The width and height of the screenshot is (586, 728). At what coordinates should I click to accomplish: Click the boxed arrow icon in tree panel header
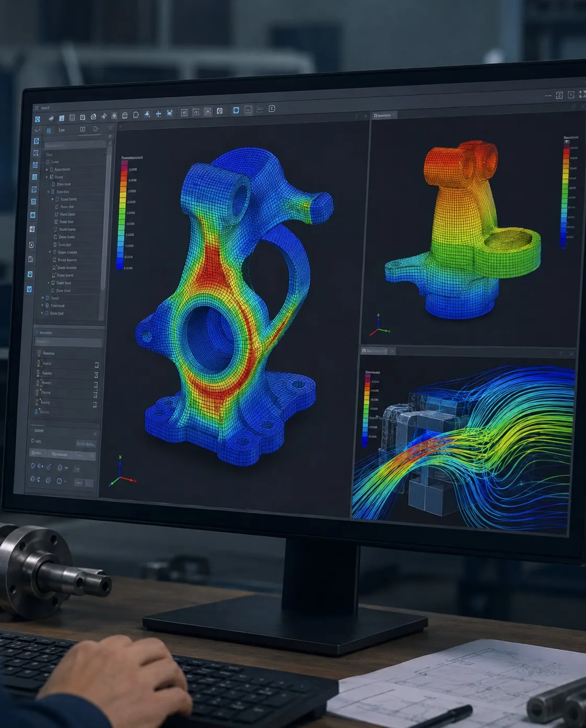pyautogui.click(x=83, y=129)
